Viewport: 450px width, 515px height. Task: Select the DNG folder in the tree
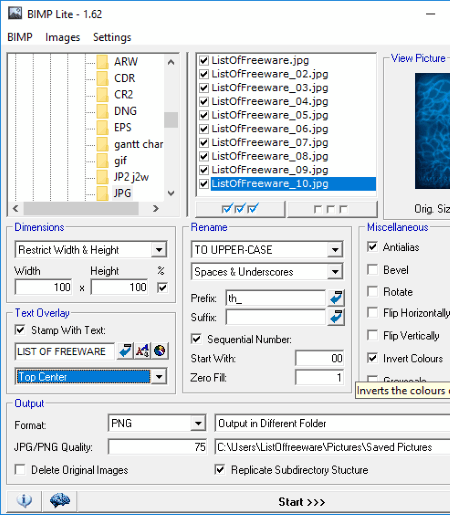pos(125,111)
